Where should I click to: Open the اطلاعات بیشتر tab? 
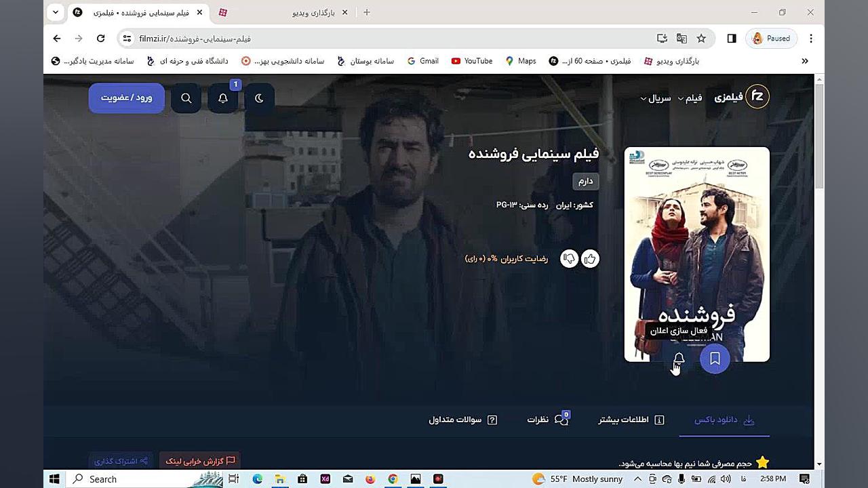click(631, 420)
